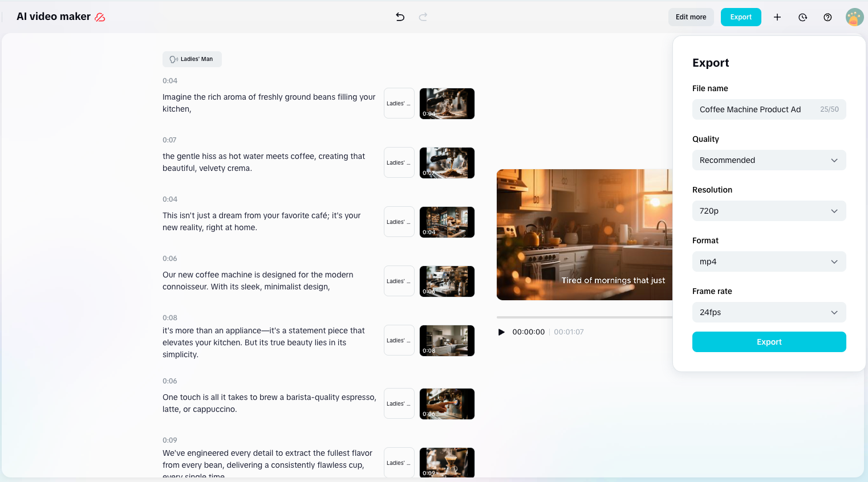Change frame rate via the 24fps dropdown
This screenshot has height=482, width=868.
pyautogui.click(x=769, y=312)
